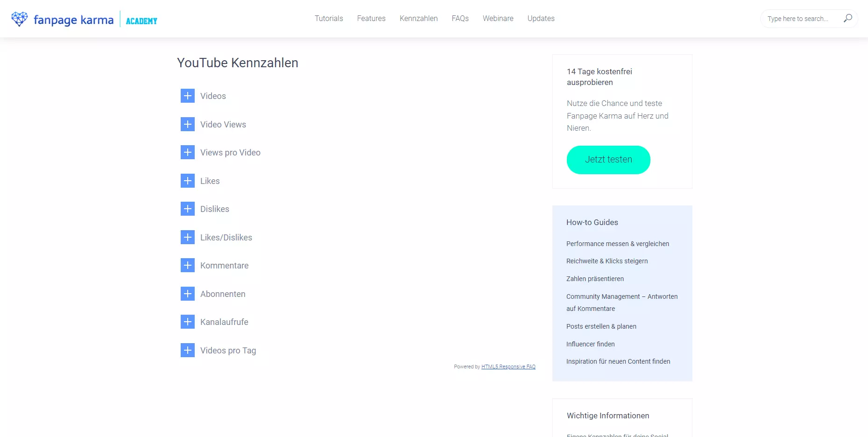Expand the Kanalaufrufe plus icon
The height and width of the screenshot is (437, 868).
(x=188, y=322)
